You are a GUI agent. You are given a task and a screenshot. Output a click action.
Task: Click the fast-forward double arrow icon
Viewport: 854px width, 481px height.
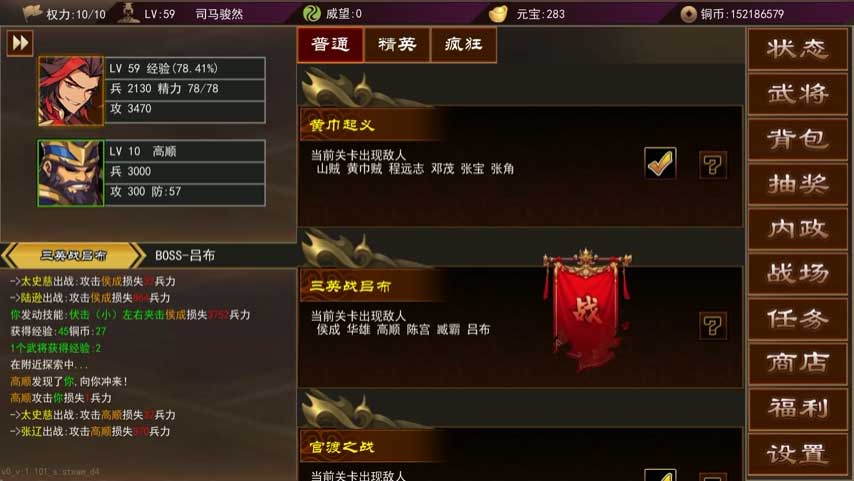click(x=20, y=42)
